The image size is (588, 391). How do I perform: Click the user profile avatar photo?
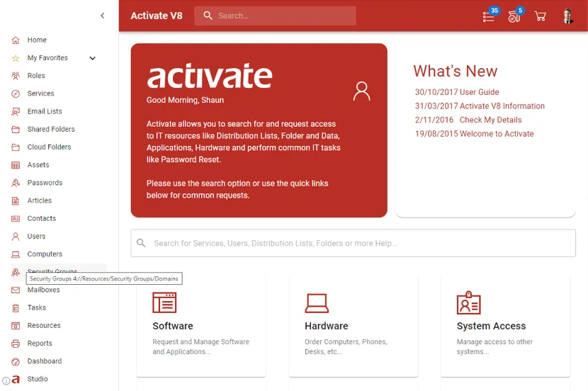click(x=567, y=16)
